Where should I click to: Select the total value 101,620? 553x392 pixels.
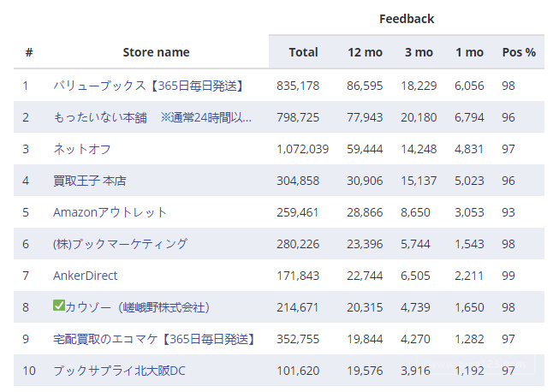pyautogui.click(x=298, y=371)
